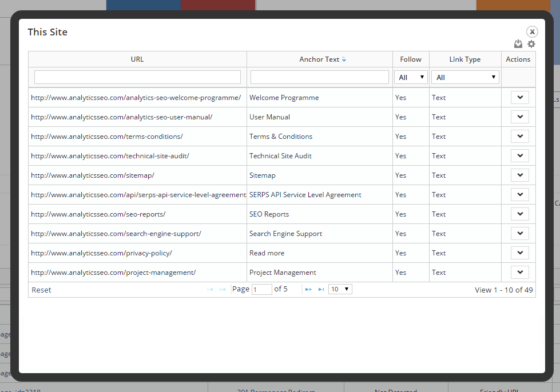Click the Actions column header

pos(518,59)
